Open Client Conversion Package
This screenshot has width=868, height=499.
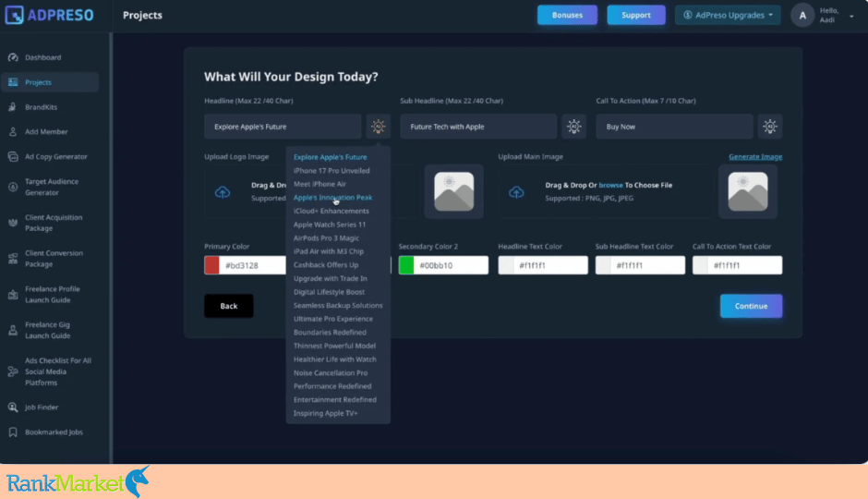point(54,259)
